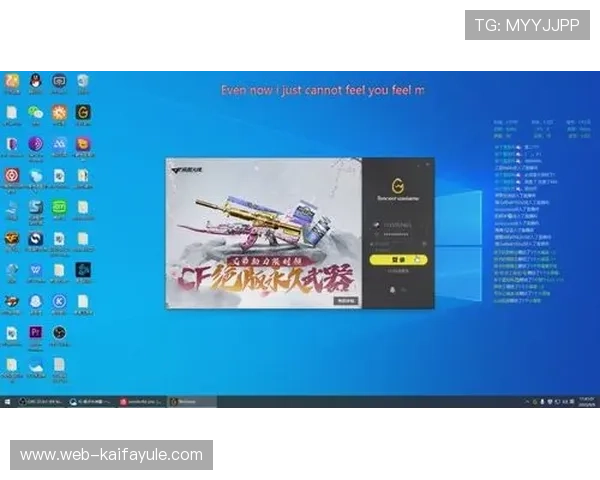Click the account number field in WeGame login

pos(398,224)
